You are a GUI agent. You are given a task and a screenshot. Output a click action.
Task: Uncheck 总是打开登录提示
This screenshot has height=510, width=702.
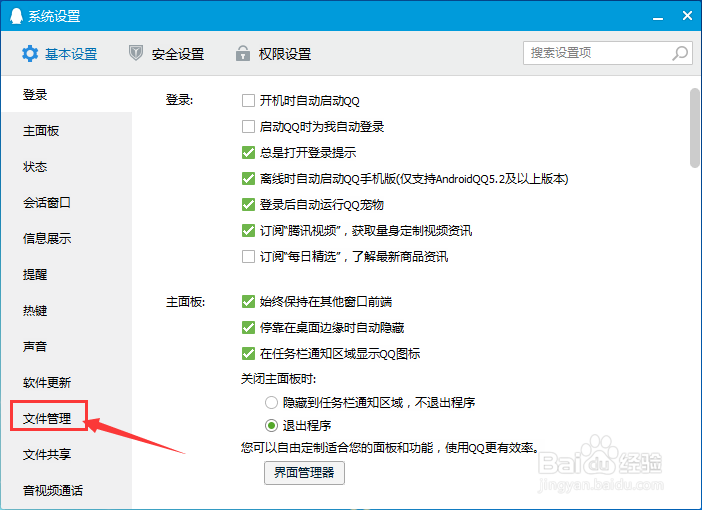248,152
